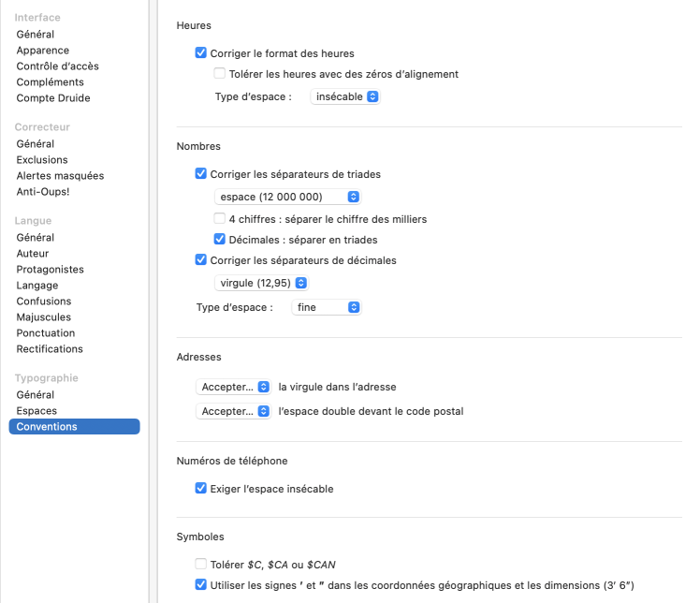Select Apparence under Interface
Image resolution: width=700 pixels, height=603 pixels.
43,51
